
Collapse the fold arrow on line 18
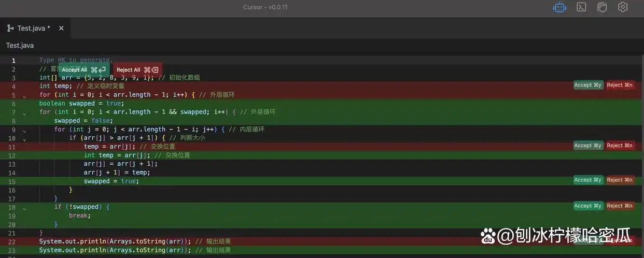click(x=24, y=208)
